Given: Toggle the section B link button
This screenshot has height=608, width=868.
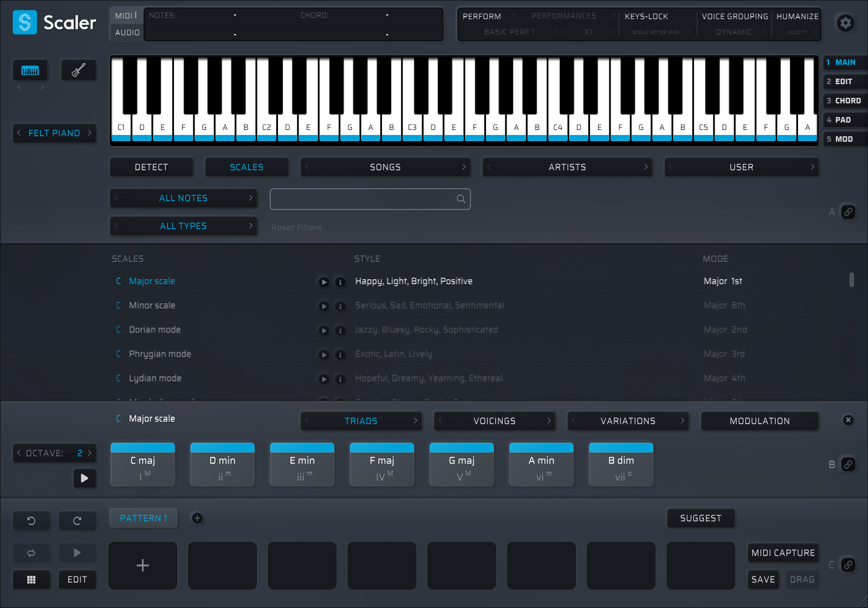Looking at the screenshot, I should (x=848, y=464).
